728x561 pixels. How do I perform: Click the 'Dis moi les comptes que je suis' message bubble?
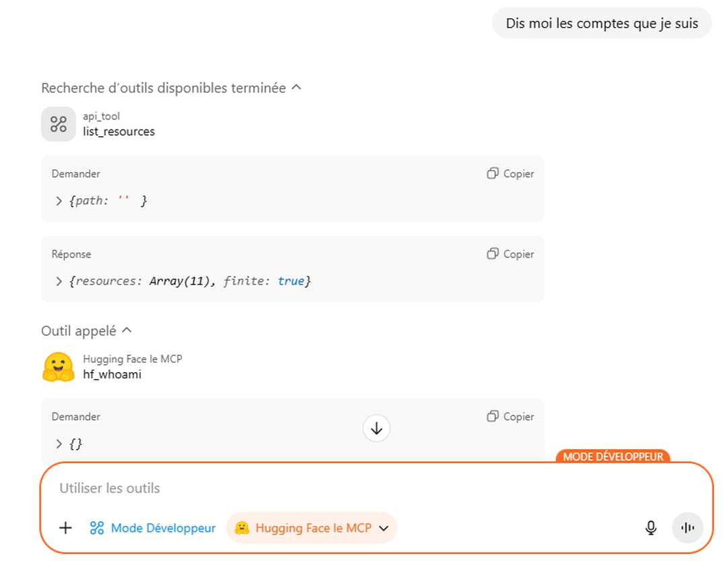tap(602, 24)
